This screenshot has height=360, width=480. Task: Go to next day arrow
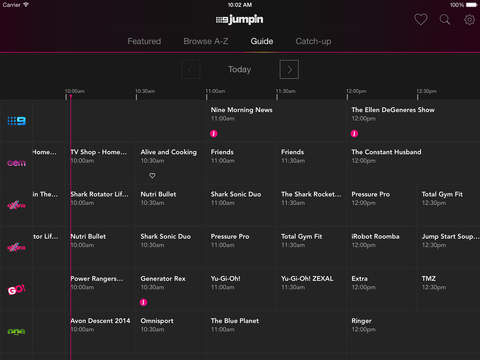(x=289, y=69)
